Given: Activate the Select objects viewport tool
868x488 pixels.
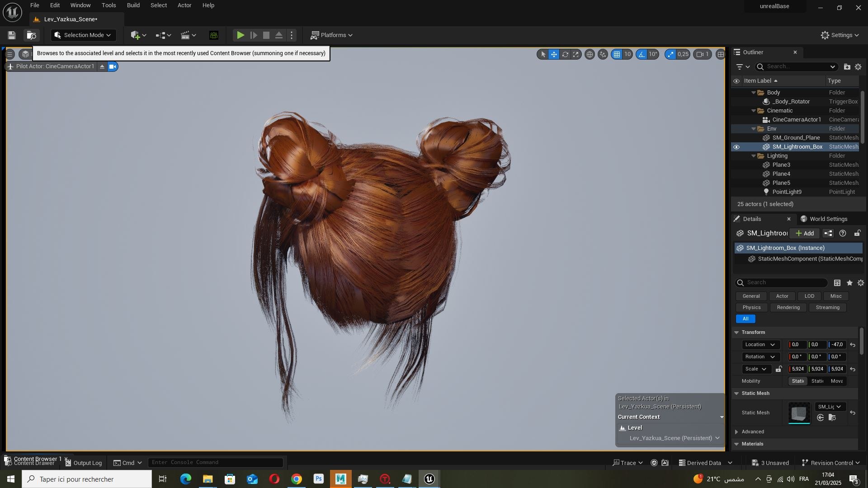Looking at the screenshot, I should pyautogui.click(x=543, y=54).
